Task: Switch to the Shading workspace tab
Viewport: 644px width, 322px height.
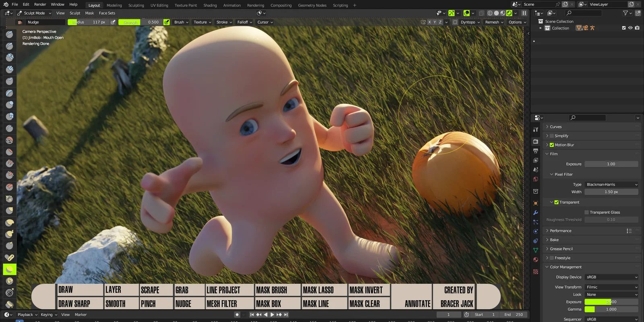Action: click(x=210, y=5)
